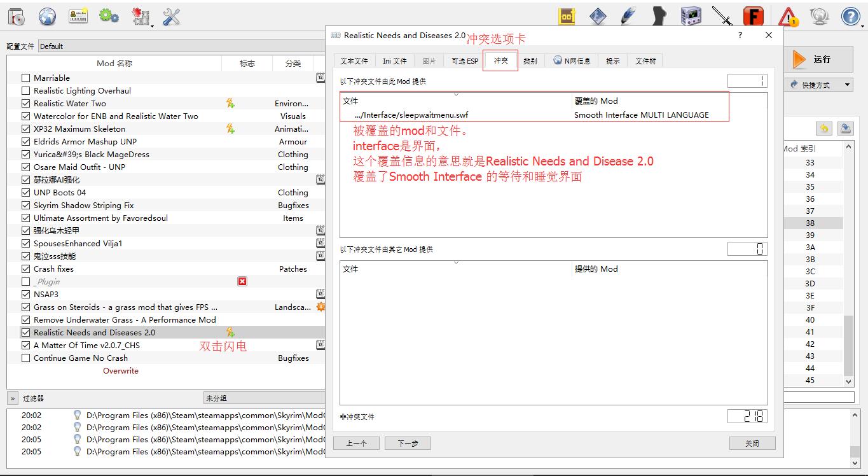Click the yellow restore arrow icon above index list
The width and height of the screenshot is (868, 476).
point(824,129)
